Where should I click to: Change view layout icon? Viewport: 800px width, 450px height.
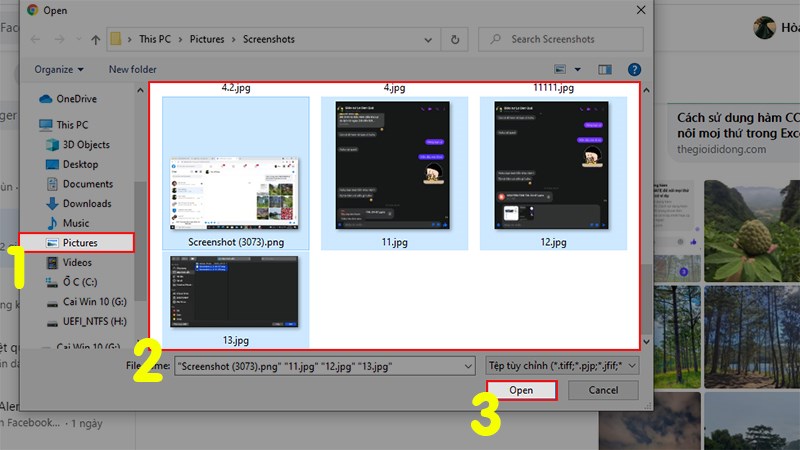click(560, 69)
